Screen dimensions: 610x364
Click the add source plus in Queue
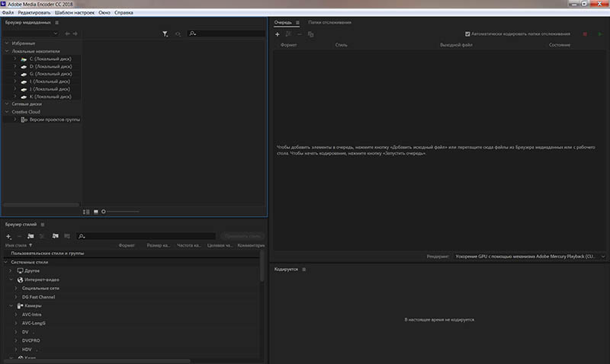tap(278, 34)
